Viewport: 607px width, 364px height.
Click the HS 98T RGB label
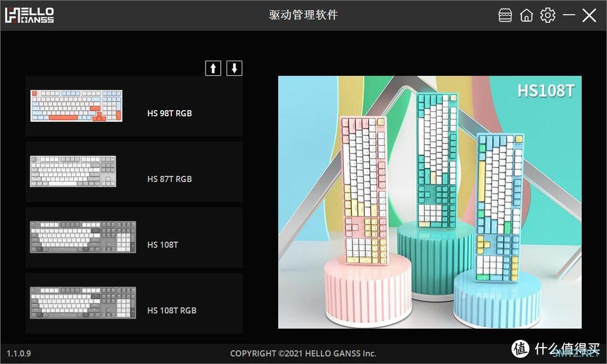click(x=170, y=113)
